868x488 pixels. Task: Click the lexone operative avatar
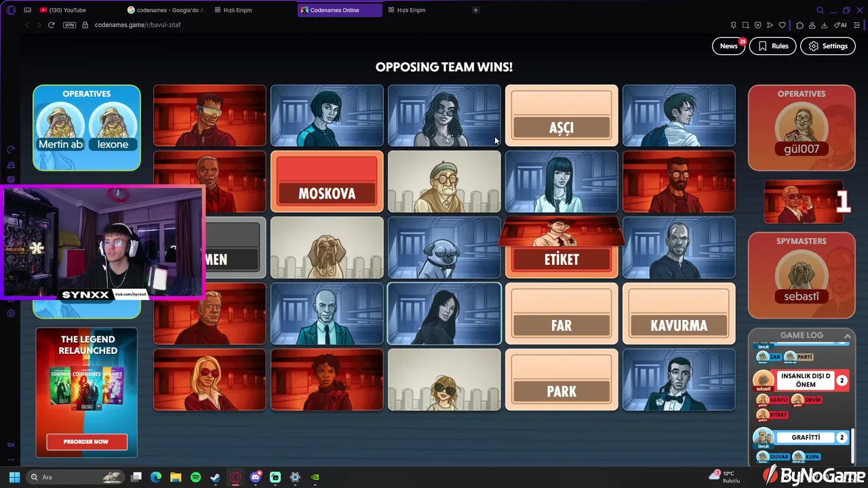113,127
